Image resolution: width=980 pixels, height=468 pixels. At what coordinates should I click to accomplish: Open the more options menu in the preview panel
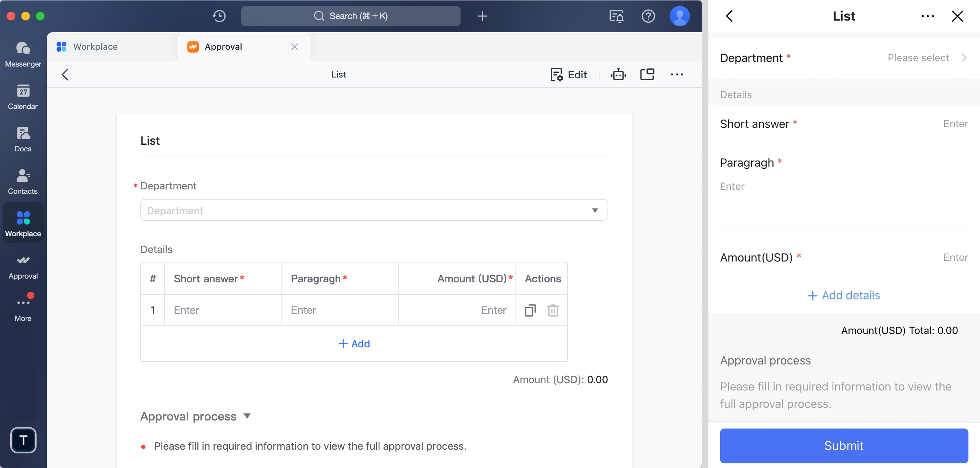click(928, 16)
